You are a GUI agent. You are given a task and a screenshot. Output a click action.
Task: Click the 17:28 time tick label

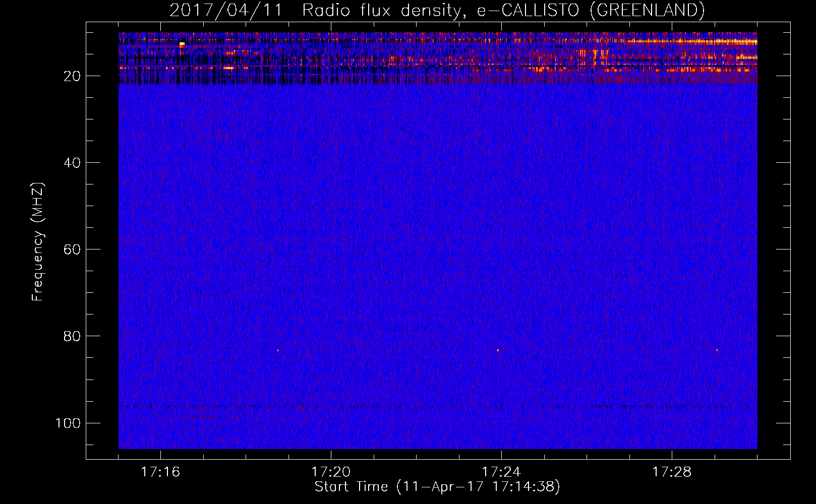click(672, 472)
